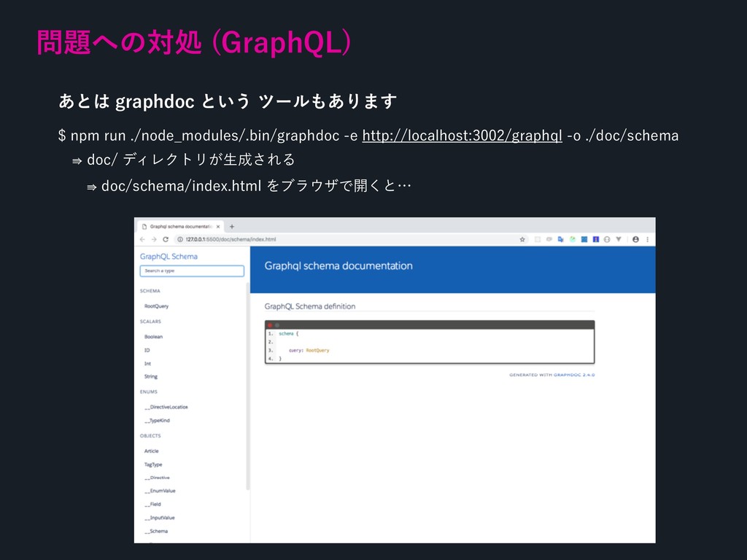Select the Graphql schema documentation tab

click(x=181, y=227)
